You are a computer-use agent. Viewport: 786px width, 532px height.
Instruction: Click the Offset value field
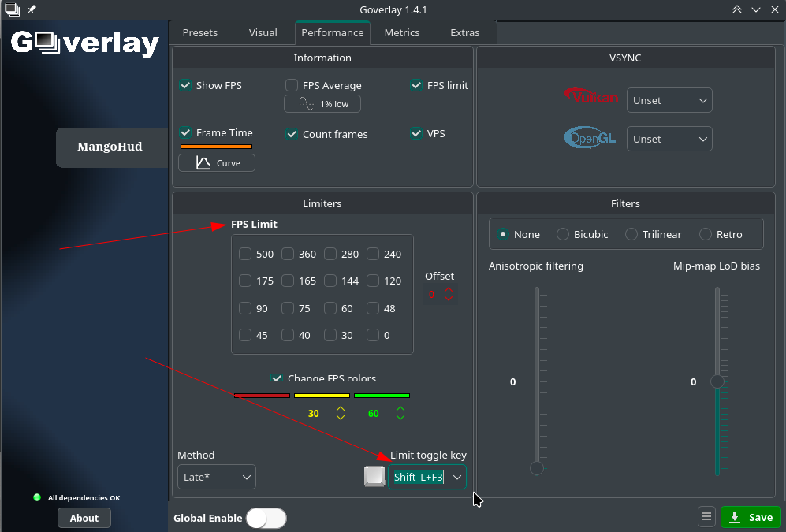431,295
